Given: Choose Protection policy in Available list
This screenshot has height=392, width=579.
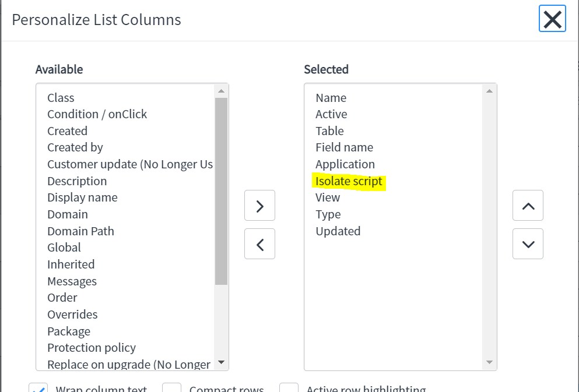Looking at the screenshot, I should 92,347.
